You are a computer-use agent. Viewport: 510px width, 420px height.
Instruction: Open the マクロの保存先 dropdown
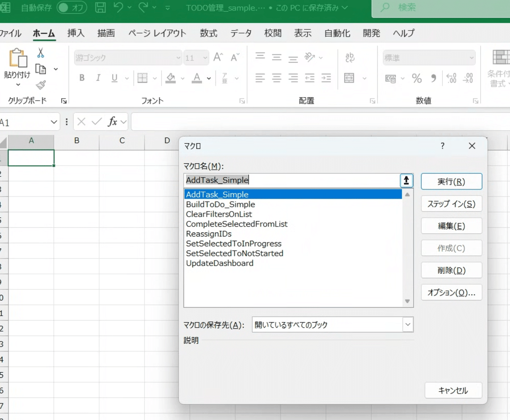[408, 324]
